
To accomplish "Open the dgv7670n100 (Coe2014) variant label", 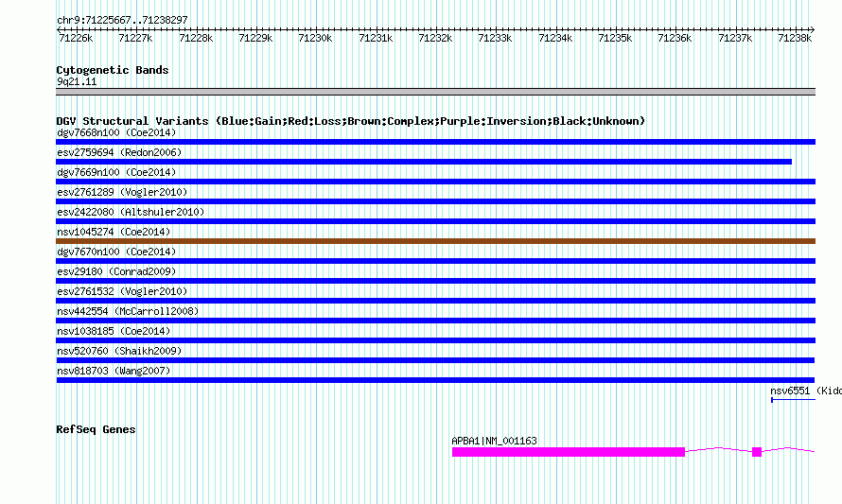I will [x=116, y=252].
